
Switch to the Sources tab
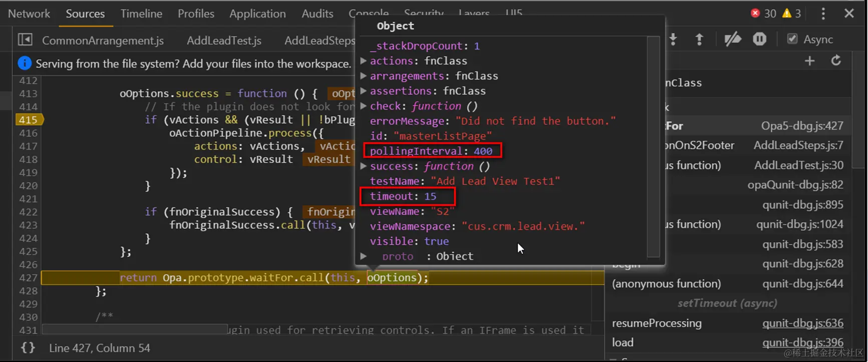click(85, 14)
